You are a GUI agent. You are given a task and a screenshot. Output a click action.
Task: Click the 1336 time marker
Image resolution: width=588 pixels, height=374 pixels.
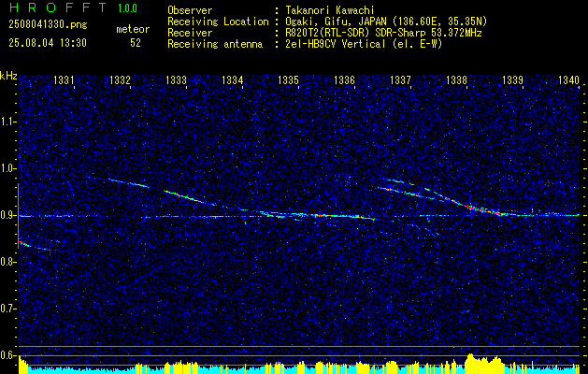pyautogui.click(x=344, y=79)
